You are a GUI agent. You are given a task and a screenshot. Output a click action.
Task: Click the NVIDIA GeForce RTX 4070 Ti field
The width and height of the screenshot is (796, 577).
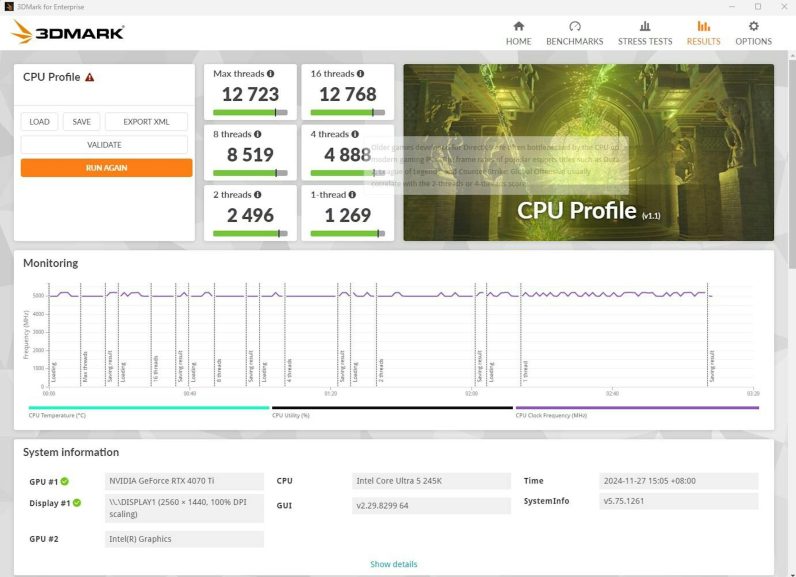point(184,481)
